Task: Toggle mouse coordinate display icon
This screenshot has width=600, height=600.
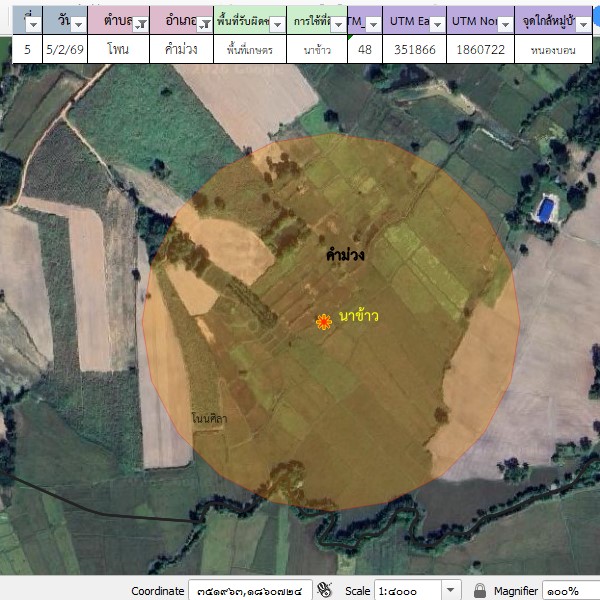Action: 324,590
